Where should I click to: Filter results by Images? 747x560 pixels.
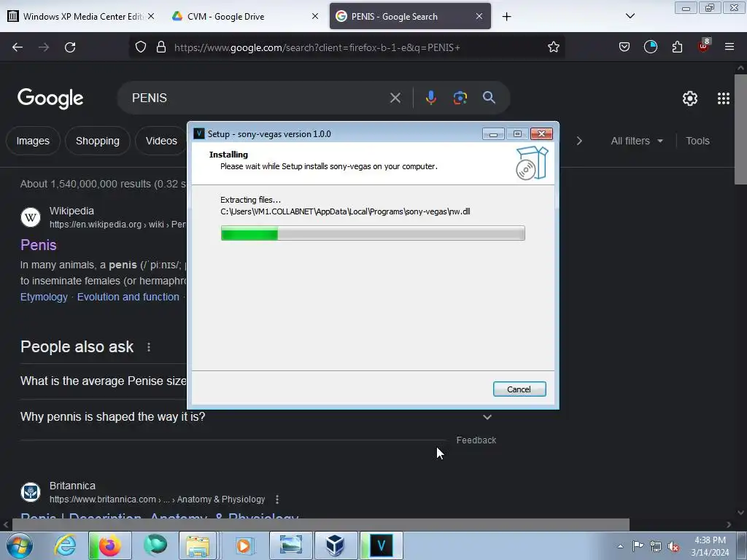33,141
